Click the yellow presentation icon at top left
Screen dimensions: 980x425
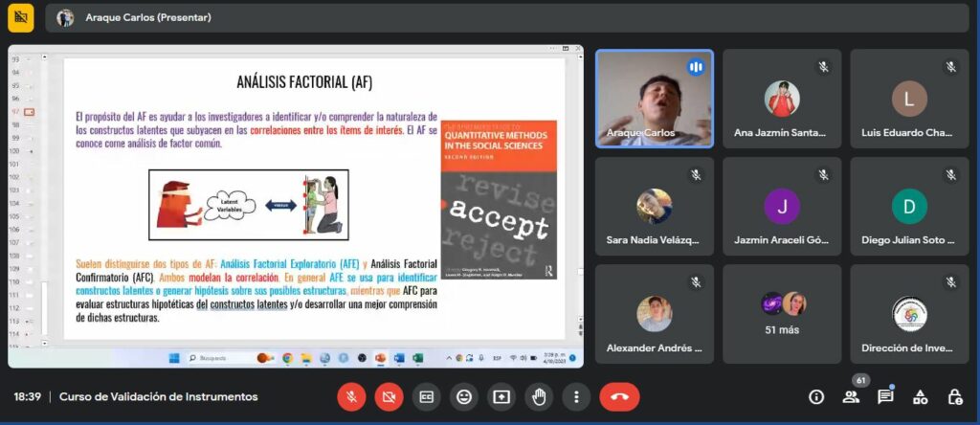[x=21, y=17]
